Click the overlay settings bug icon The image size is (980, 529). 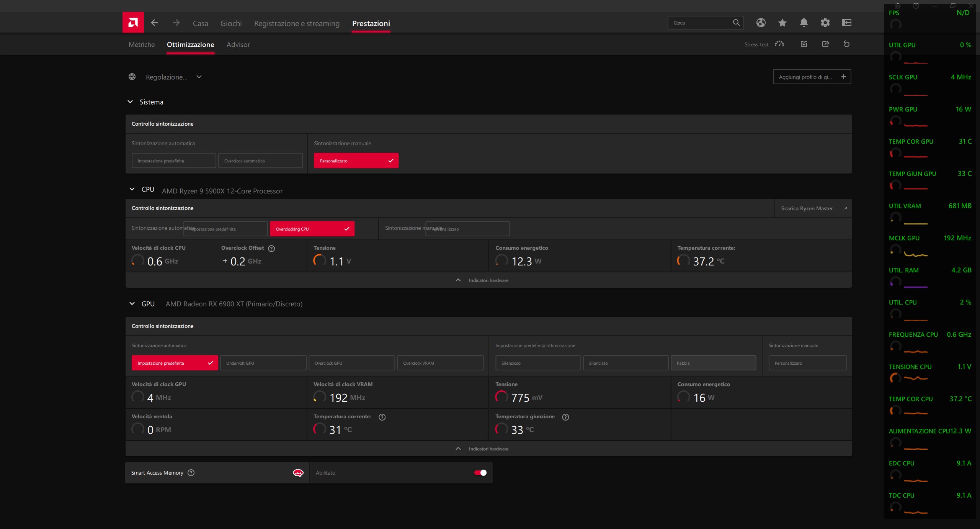tap(898, 5)
